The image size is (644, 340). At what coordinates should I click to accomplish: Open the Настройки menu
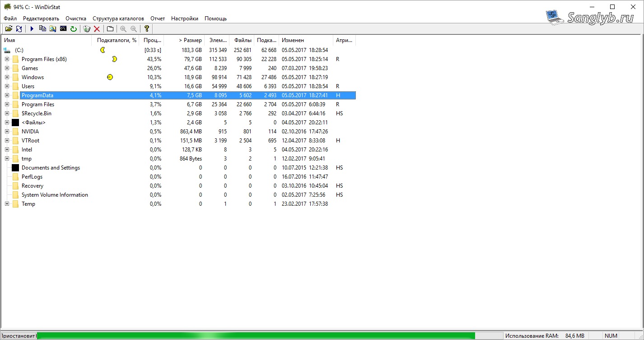(185, 19)
